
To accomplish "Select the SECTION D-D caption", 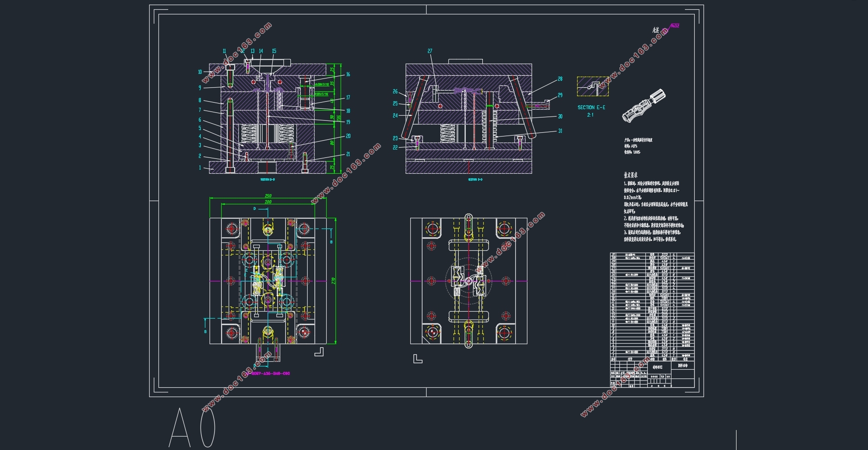I will (475, 179).
